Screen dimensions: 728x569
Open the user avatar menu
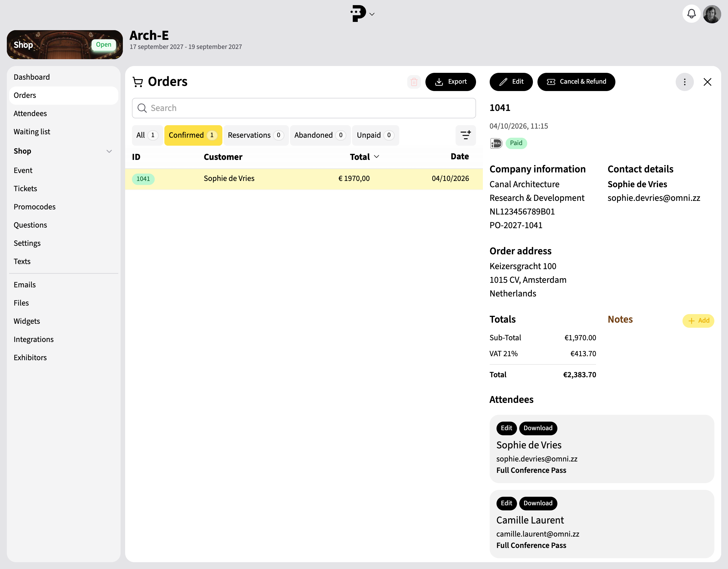pyautogui.click(x=712, y=14)
